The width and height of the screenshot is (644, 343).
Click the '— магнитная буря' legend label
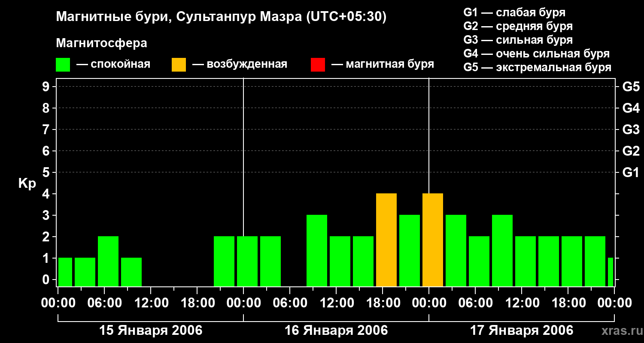click(383, 65)
